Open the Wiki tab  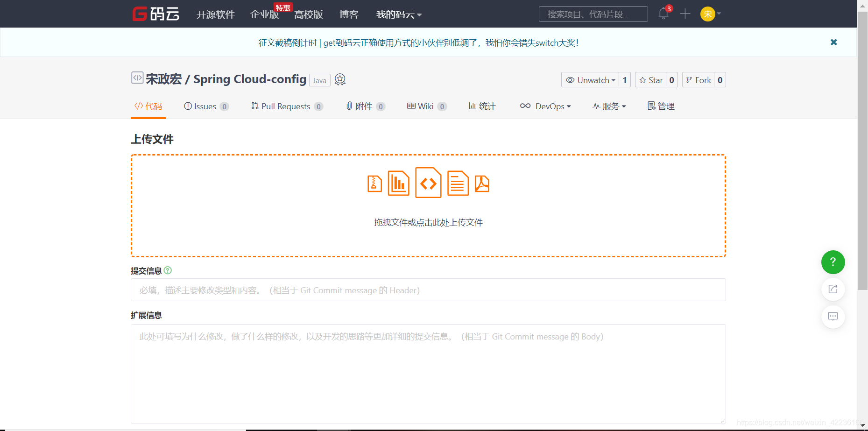427,106
